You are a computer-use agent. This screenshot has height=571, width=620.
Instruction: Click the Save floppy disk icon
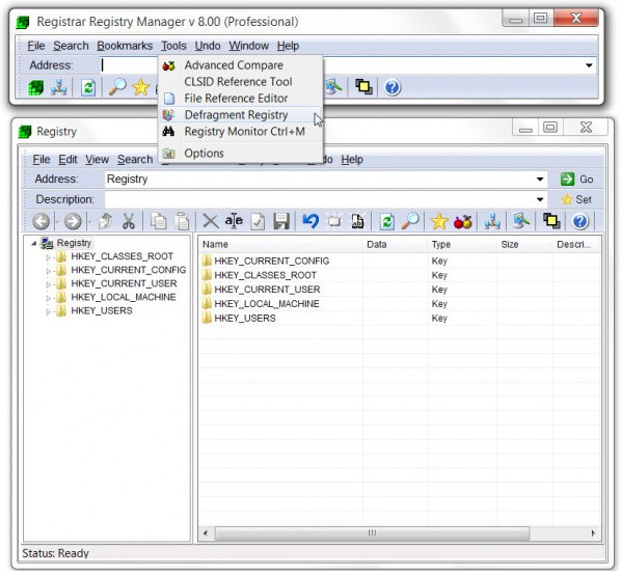coord(281,221)
